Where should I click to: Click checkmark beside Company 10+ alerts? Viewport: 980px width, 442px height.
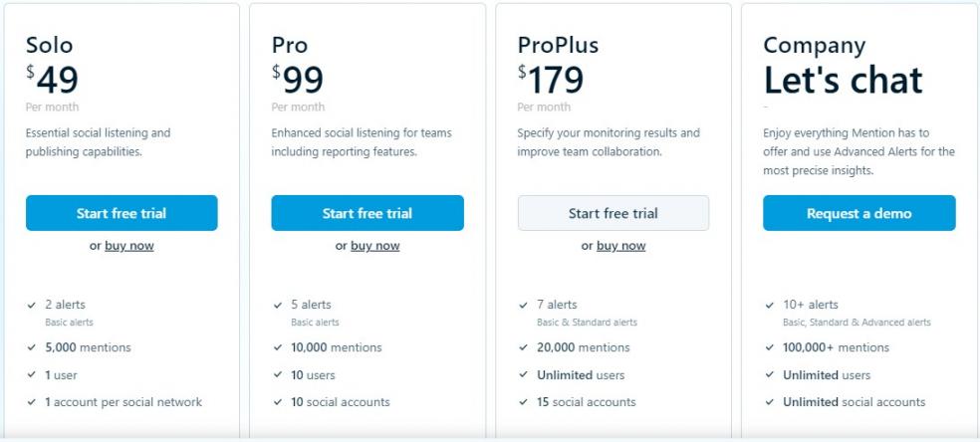771,305
